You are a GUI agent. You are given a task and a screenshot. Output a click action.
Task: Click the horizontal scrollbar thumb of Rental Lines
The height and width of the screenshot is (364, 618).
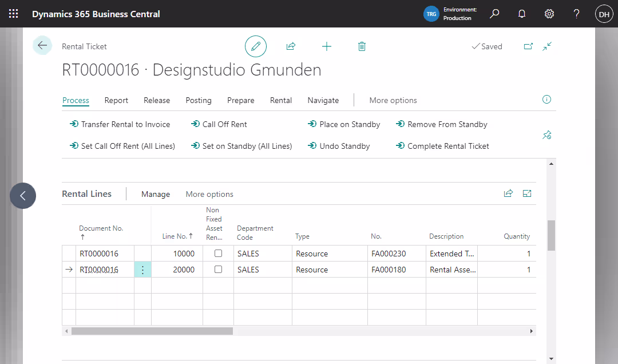point(152,331)
